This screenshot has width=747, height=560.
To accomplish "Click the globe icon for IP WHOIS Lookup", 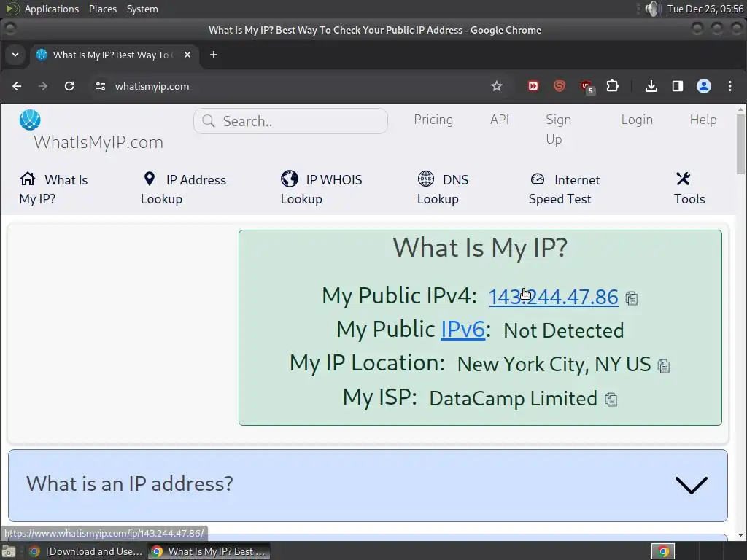I will [x=289, y=179].
